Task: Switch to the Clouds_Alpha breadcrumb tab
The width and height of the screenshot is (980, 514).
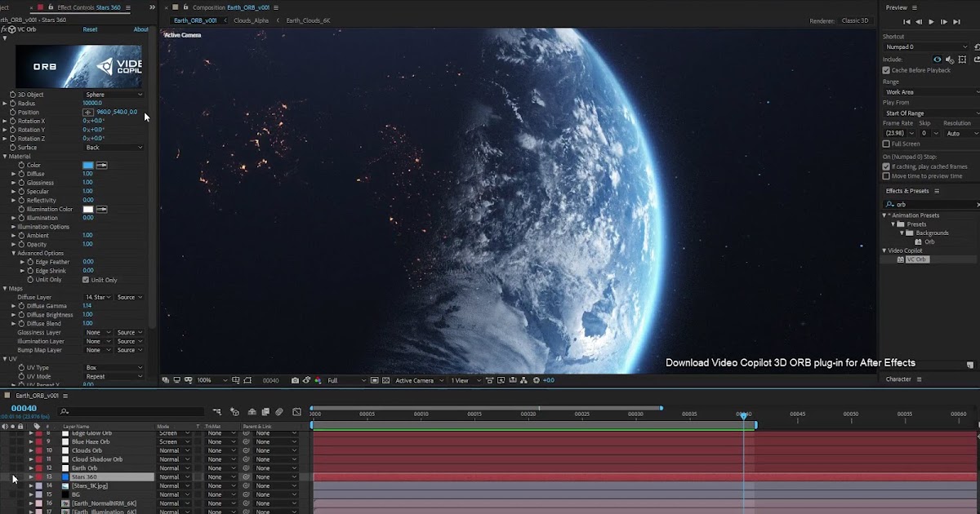Action: (x=251, y=20)
